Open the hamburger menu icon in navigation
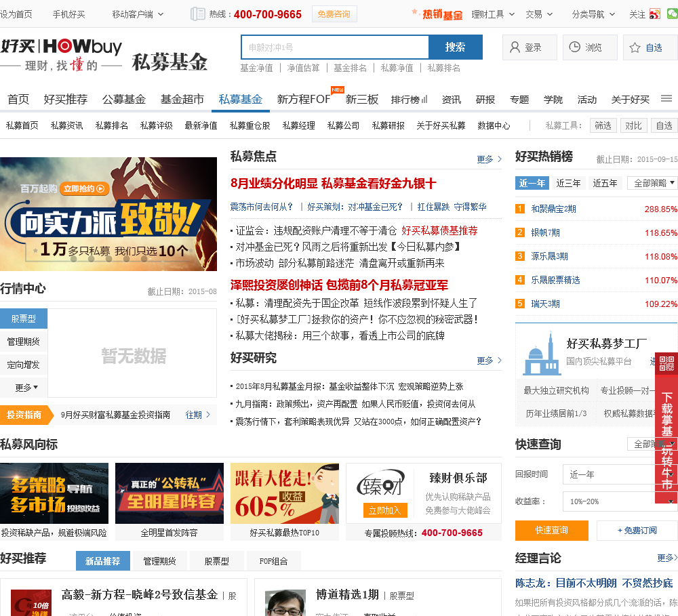Image resolution: width=678 pixels, height=616 pixels. point(666,99)
